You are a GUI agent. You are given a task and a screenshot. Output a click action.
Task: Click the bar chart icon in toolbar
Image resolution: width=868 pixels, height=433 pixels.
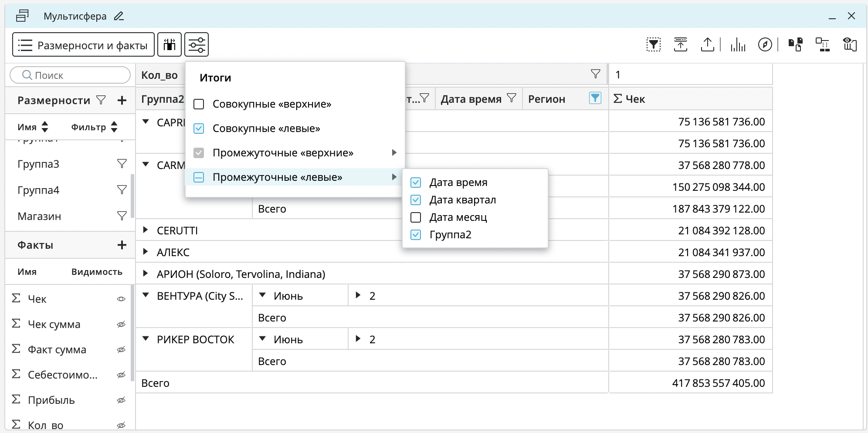[x=738, y=44]
